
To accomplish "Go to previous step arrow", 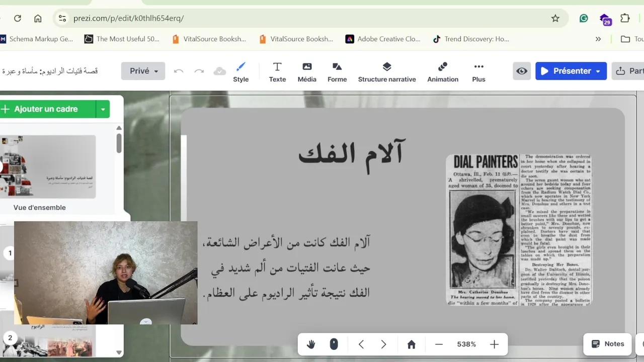I will coord(361,344).
